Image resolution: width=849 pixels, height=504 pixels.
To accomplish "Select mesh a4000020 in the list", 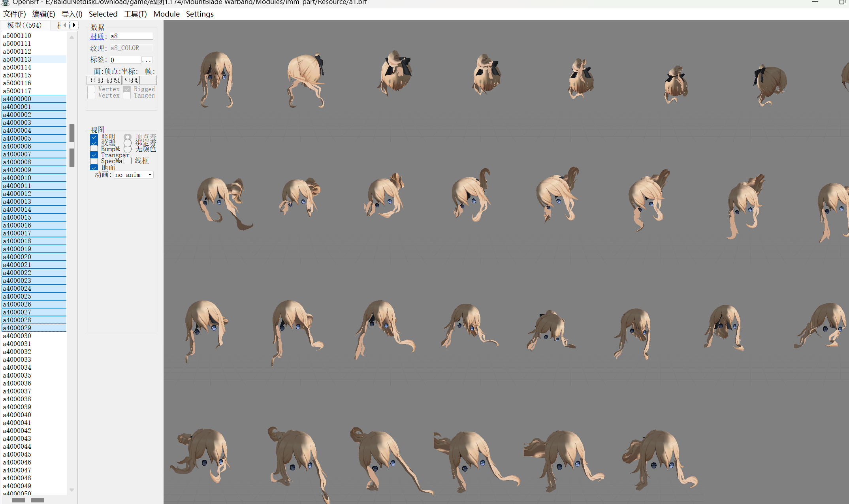I will coord(34,257).
